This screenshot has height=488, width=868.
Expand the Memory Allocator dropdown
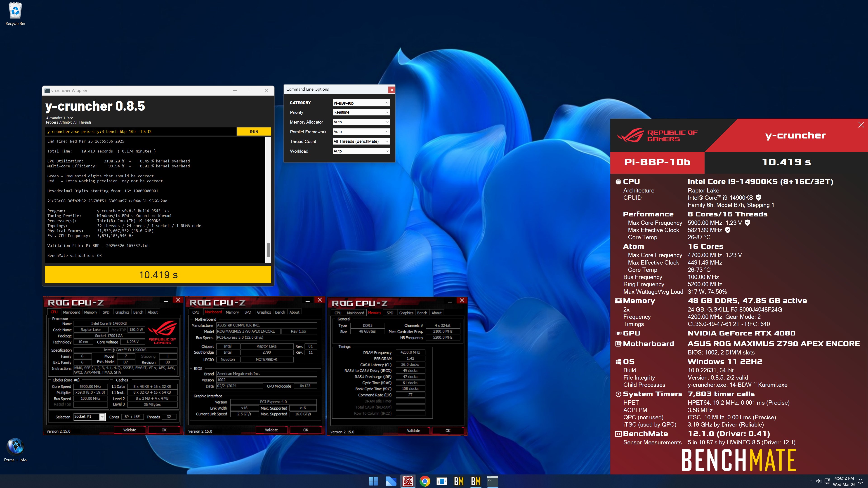pyautogui.click(x=361, y=122)
